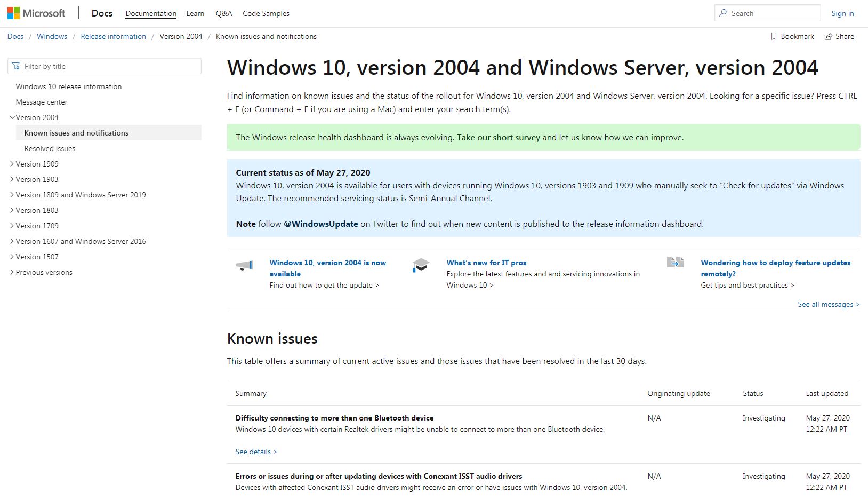Click the document deploy icon
Image resolution: width=868 pixels, height=499 pixels.
pos(675,262)
